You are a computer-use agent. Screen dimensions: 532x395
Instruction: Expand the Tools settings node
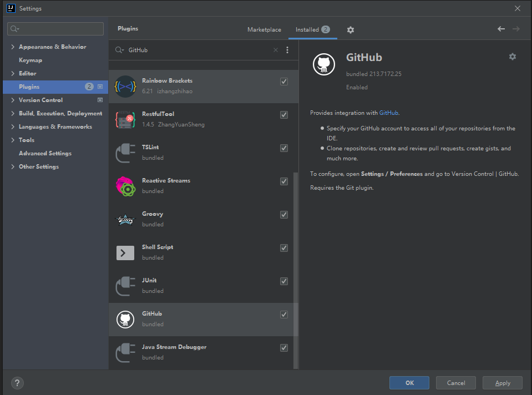pos(13,140)
